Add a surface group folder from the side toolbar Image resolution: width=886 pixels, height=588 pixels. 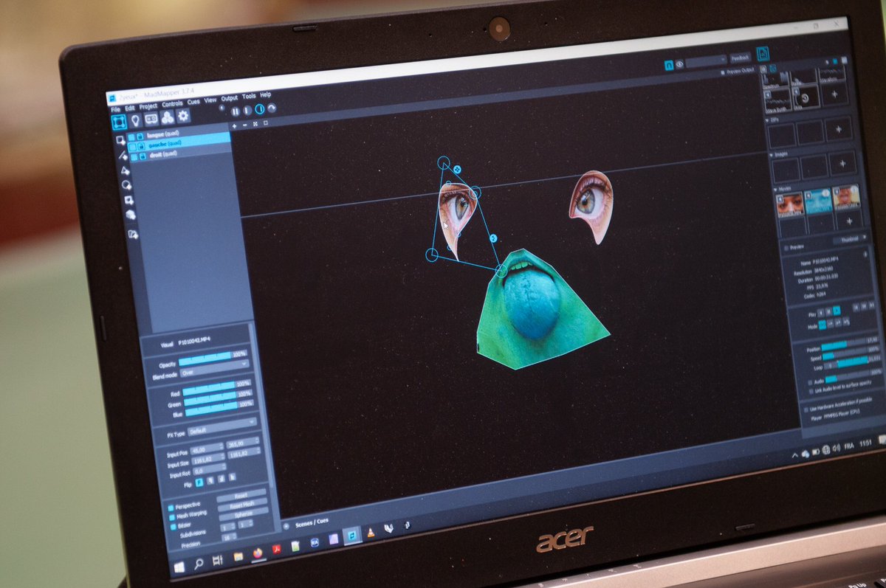click(133, 234)
